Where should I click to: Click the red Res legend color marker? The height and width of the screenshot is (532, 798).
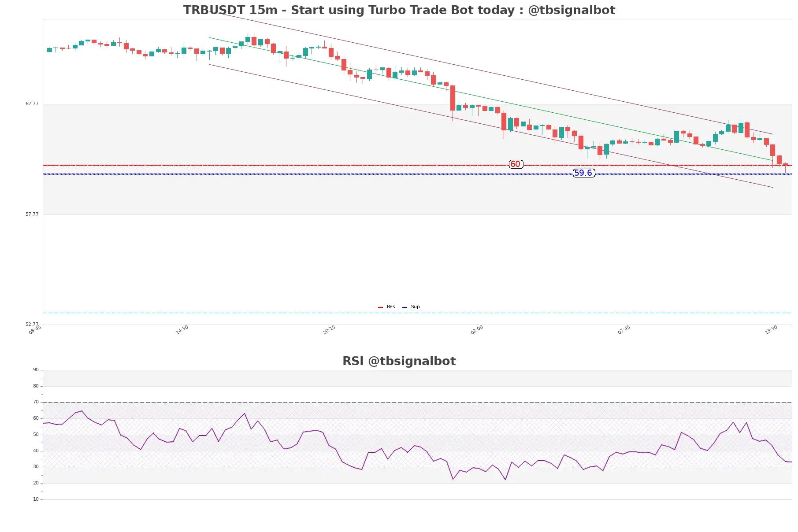pyautogui.click(x=380, y=307)
